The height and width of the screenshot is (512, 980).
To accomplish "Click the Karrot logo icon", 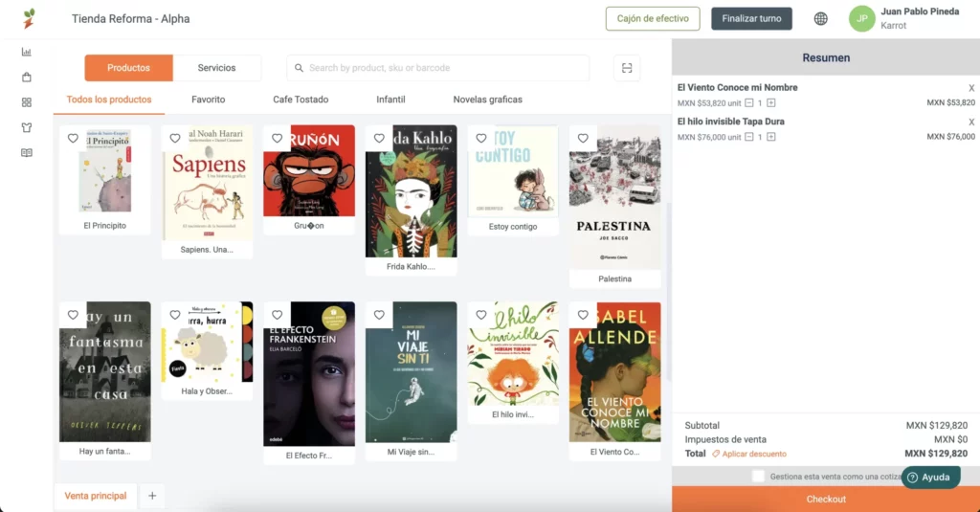I will tap(29, 19).
